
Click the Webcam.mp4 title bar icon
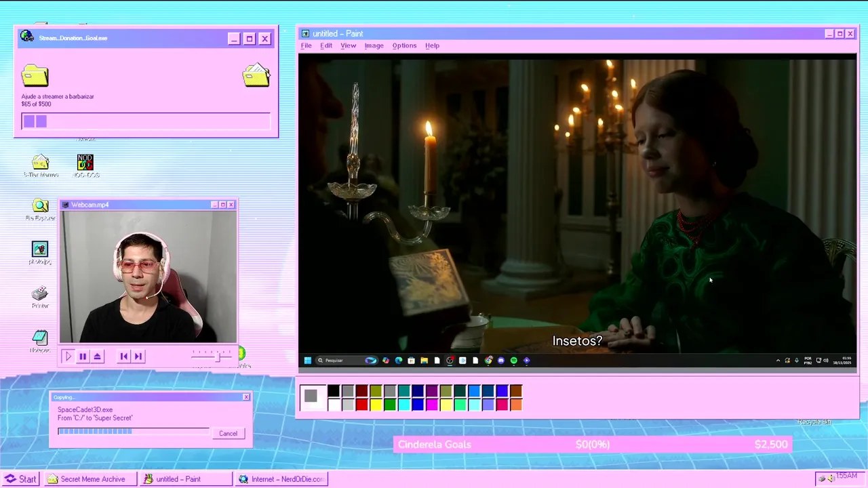tap(65, 205)
